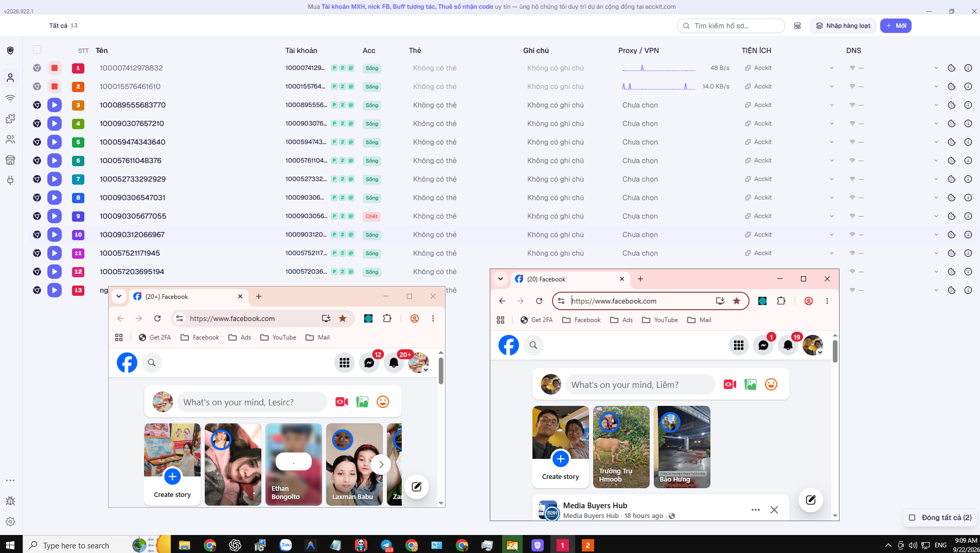Toggle the select-all checkbox in table header
The height and width of the screenshot is (553, 980).
37,49
